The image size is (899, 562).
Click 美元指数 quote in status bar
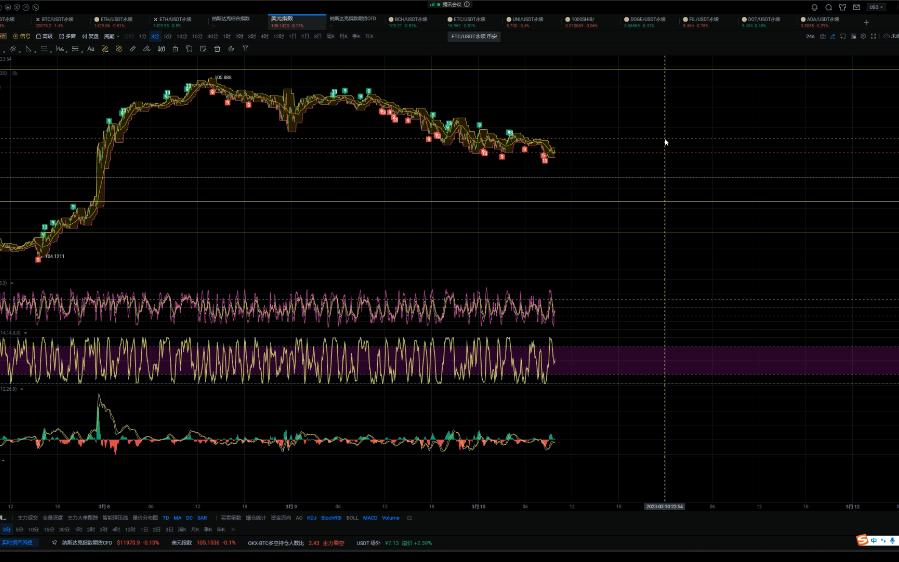coord(204,543)
